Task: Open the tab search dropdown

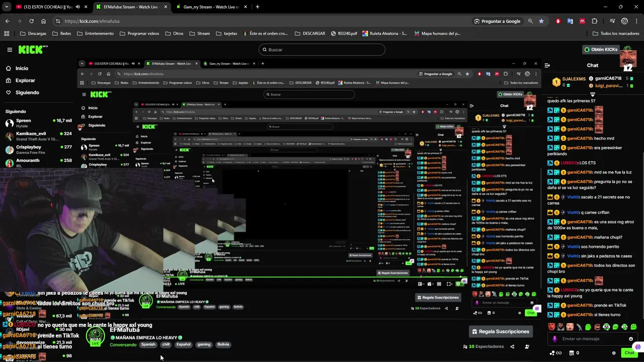Action: 7,7
